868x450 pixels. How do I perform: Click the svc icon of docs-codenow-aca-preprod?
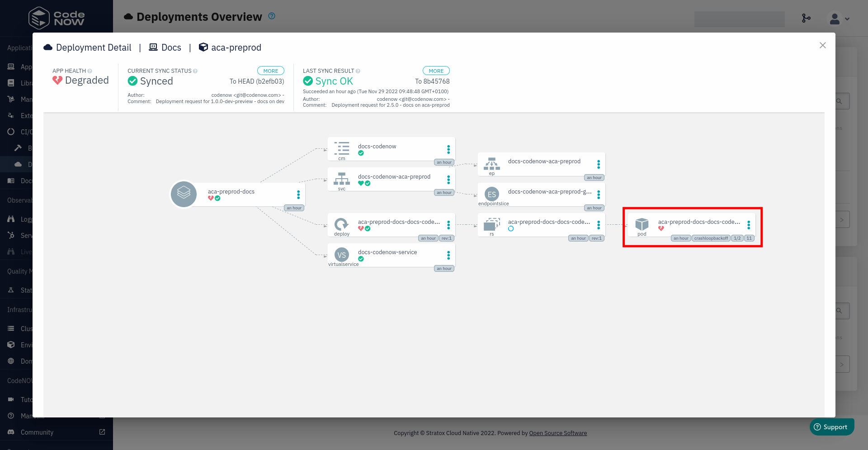(342, 179)
